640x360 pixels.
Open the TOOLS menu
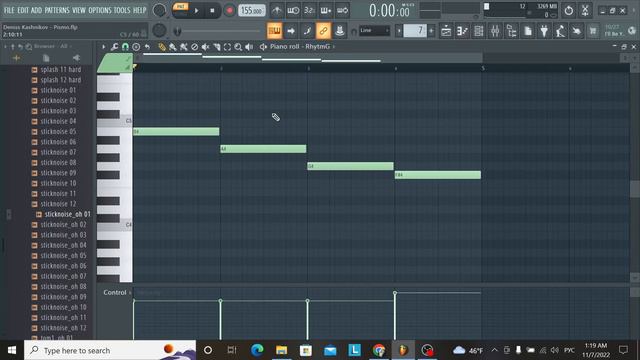(122, 10)
